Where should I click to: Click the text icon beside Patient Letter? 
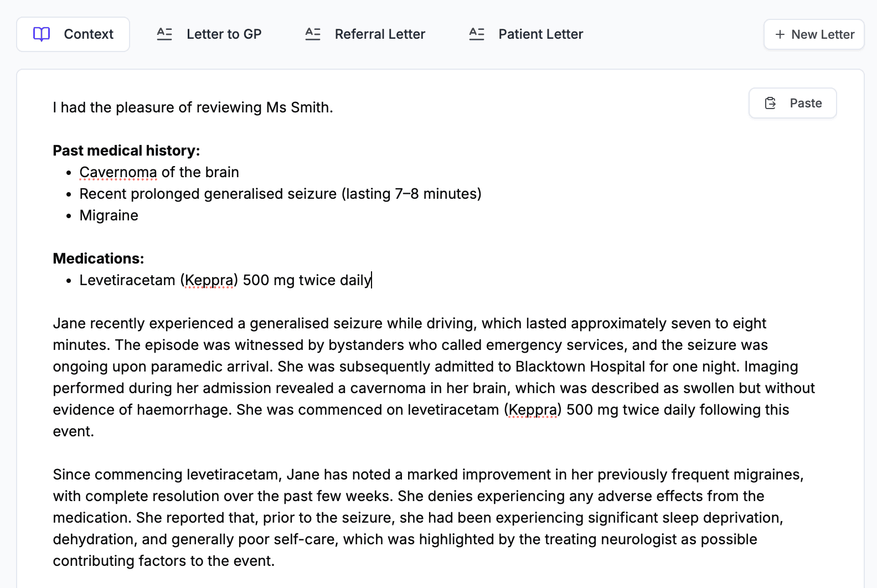[x=477, y=34]
